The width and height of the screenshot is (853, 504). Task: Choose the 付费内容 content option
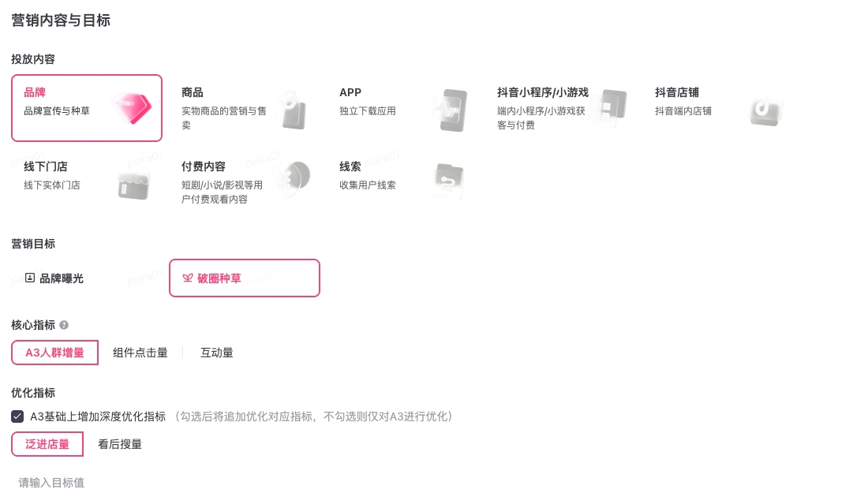point(245,182)
